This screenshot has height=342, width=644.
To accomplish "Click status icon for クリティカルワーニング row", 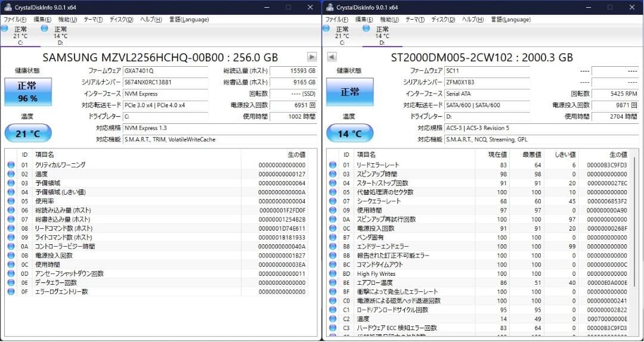I will click(x=11, y=165).
